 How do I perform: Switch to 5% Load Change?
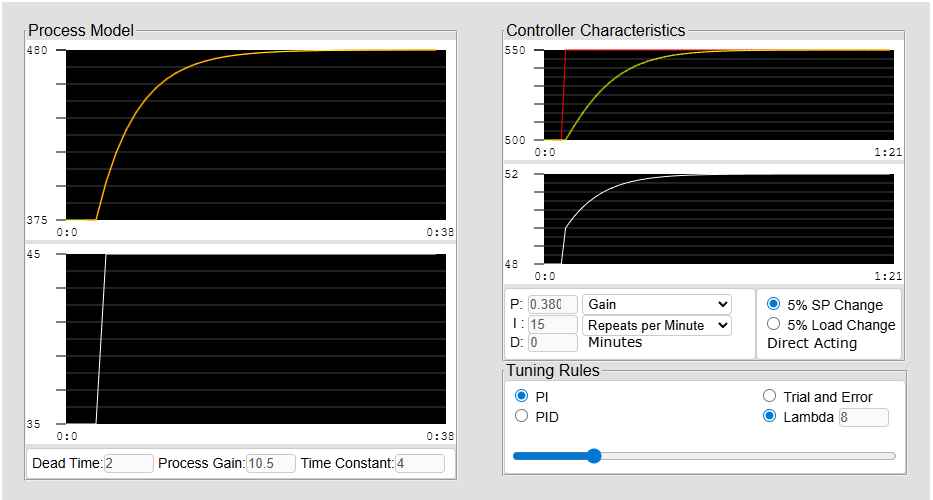773,324
